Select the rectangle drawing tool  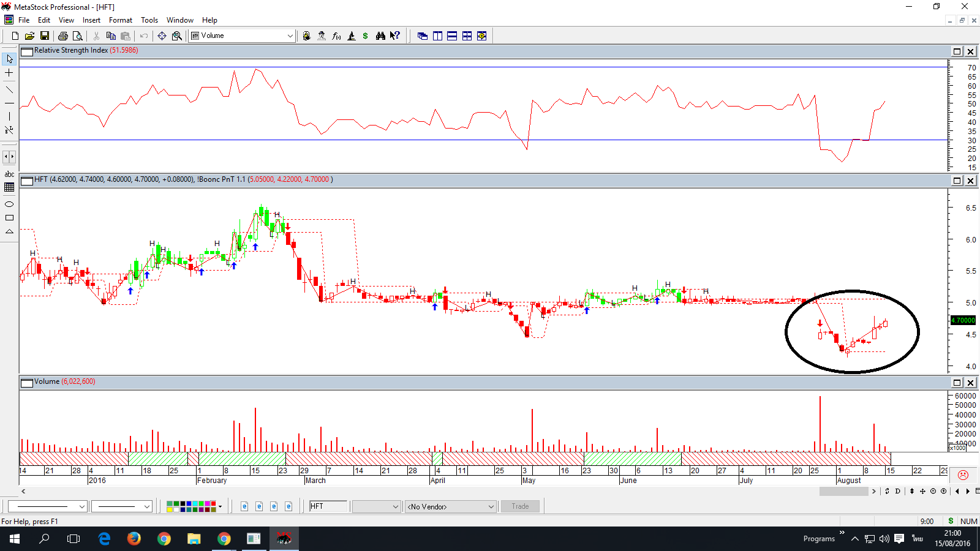tap(9, 218)
